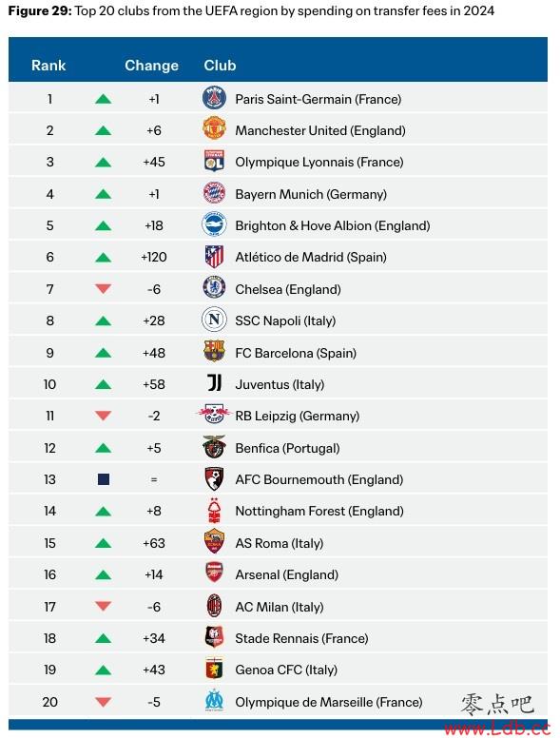This screenshot has width=560, height=738.
Task: Click the red down arrow beside Chelsea
Action: coord(103,288)
